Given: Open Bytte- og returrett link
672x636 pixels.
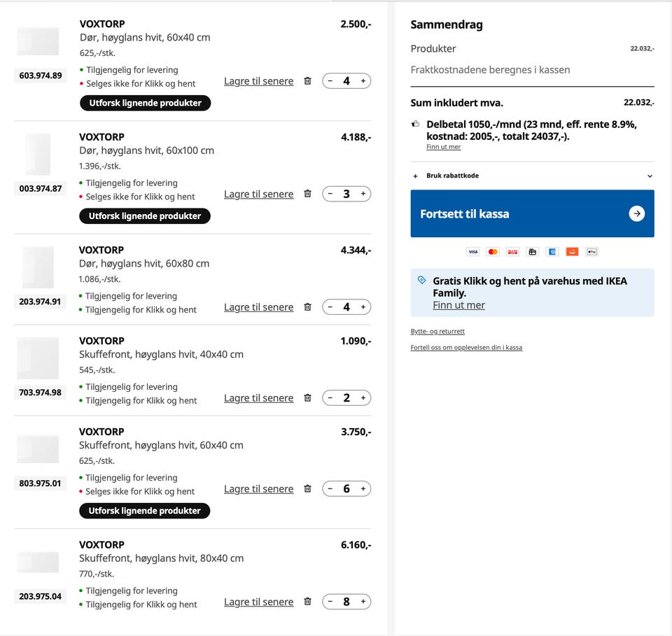Looking at the screenshot, I should coord(437,332).
